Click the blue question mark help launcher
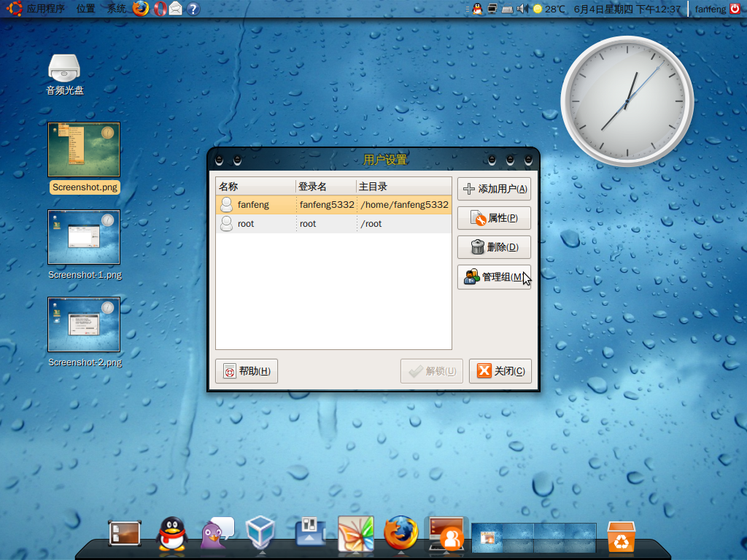Image resolution: width=747 pixels, height=560 pixels. coord(193,9)
